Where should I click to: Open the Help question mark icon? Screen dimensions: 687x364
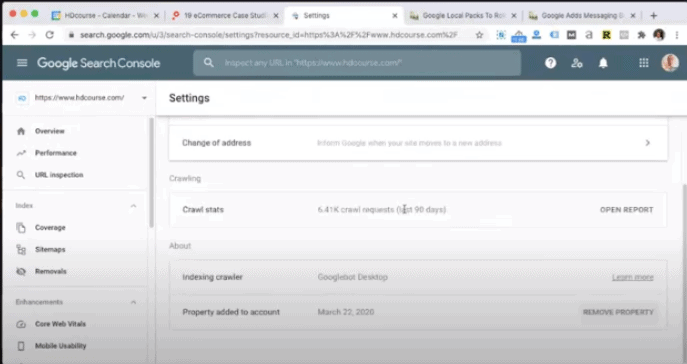(551, 63)
